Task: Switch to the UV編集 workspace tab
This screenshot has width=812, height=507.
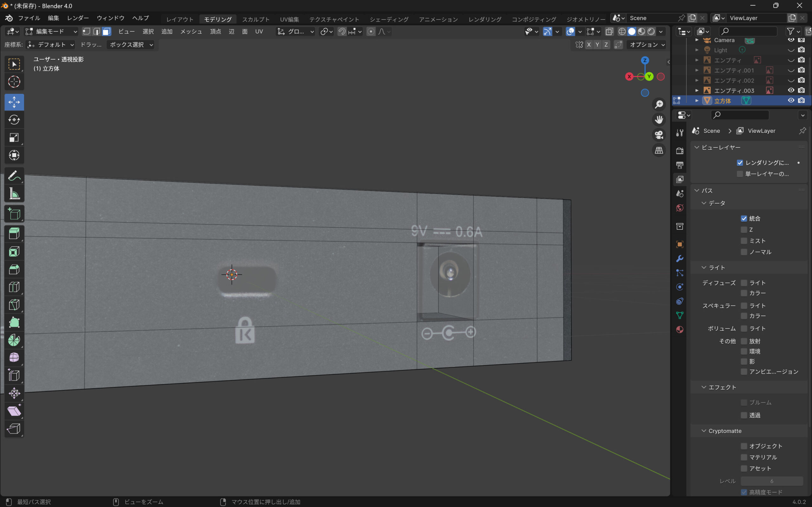Action: pos(289,19)
